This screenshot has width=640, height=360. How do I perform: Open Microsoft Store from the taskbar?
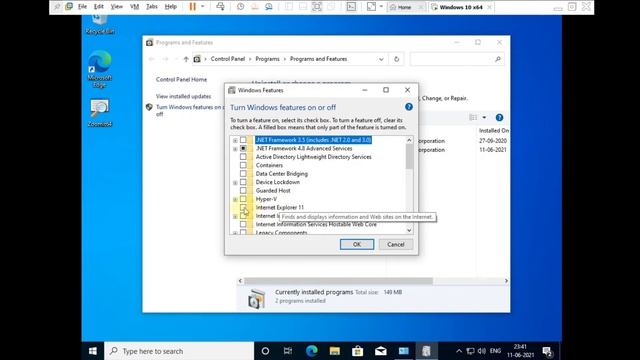358,351
